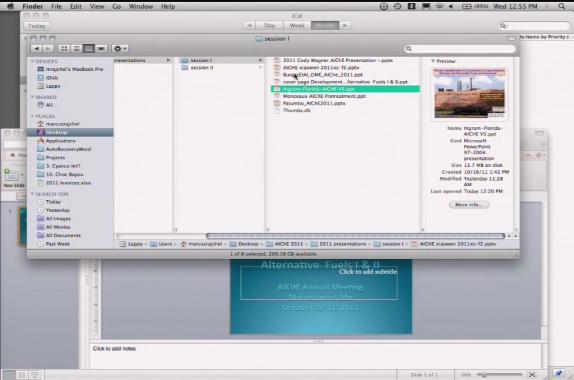Viewport: 574px width, 380px height.
Task: Select the iCal Day view
Action: point(269,25)
